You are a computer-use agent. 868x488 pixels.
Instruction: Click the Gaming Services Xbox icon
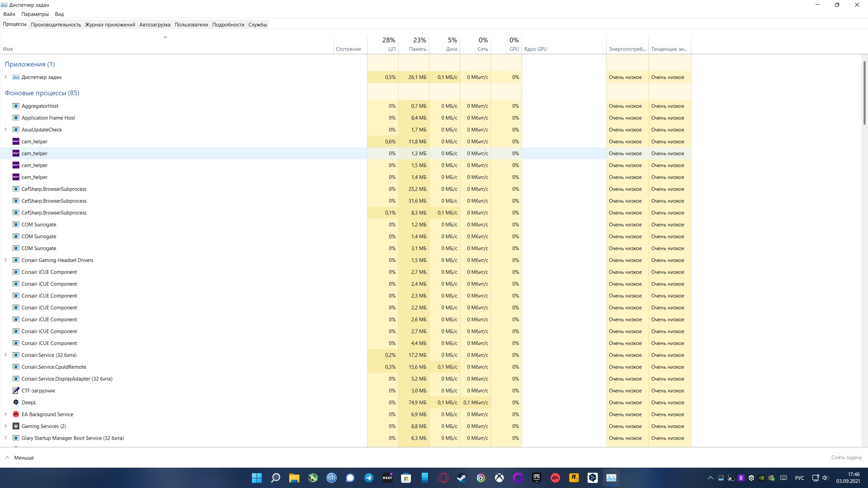(x=16, y=426)
